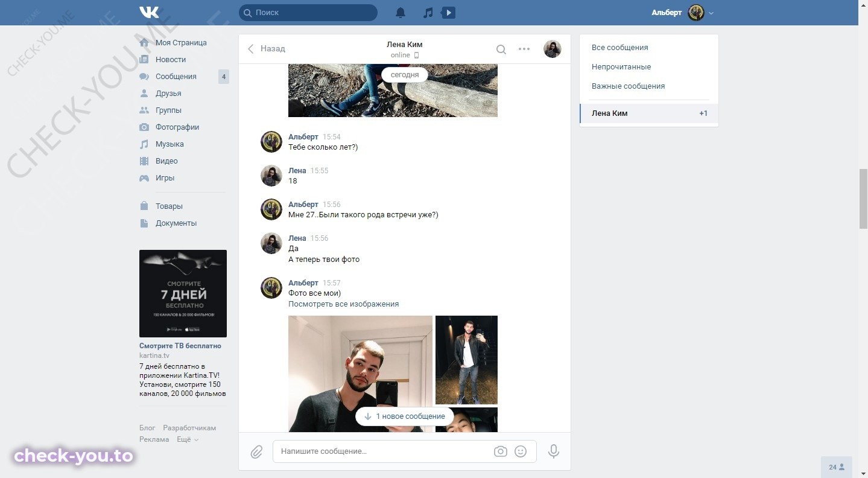868x478 pixels.
Task: Open the three-dot conversation actions menu
Action: 524,49
